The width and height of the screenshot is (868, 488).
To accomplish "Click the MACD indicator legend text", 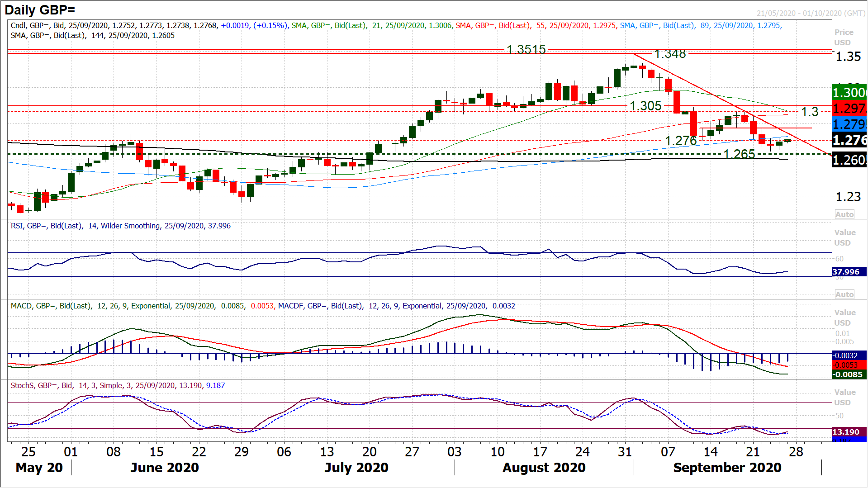I will [262, 306].
